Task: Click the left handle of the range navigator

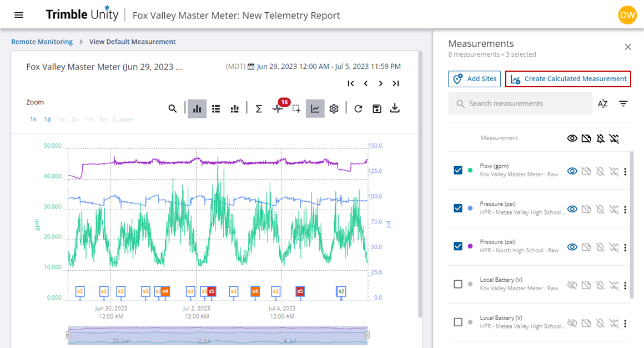Action: (68, 335)
